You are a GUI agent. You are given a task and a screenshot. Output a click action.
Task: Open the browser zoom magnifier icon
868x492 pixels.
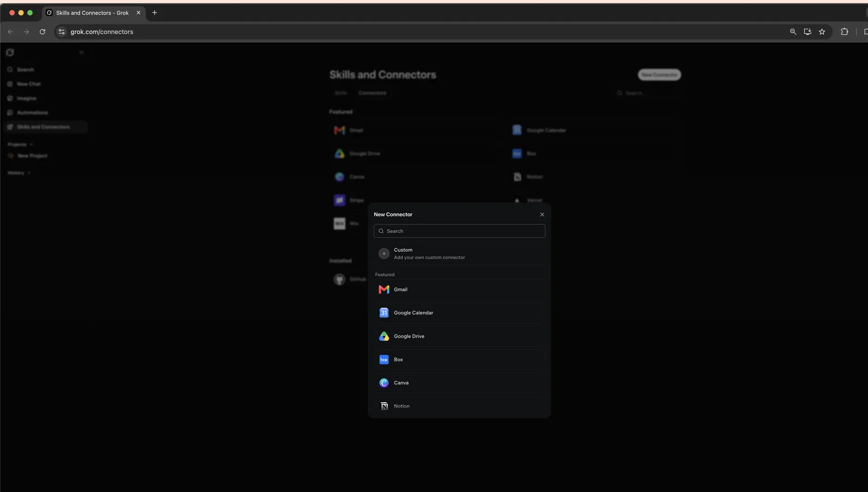pyautogui.click(x=793, y=31)
